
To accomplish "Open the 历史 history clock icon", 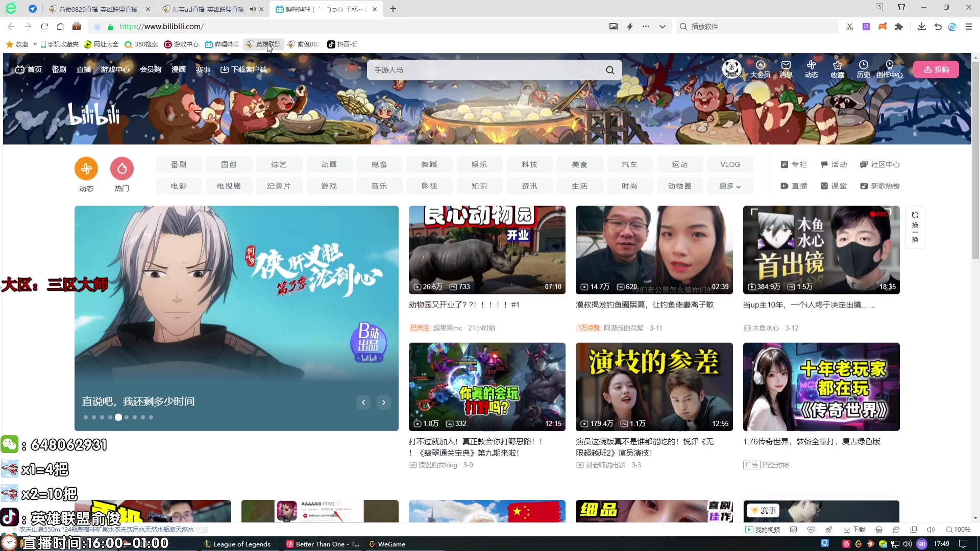I will pyautogui.click(x=864, y=69).
